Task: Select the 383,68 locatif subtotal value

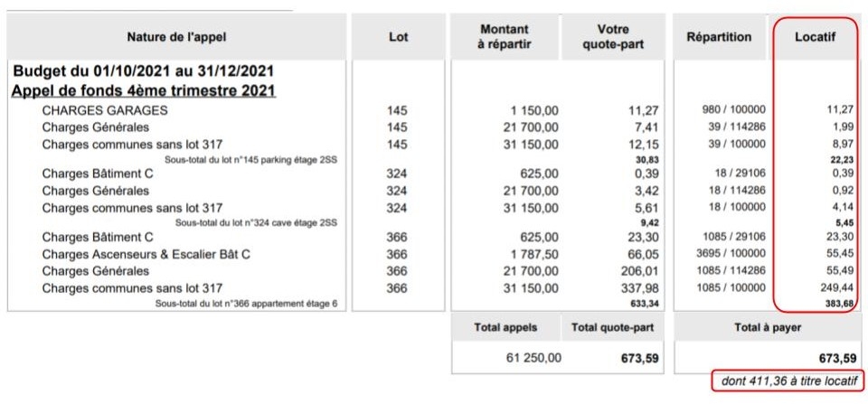Action: point(837,303)
